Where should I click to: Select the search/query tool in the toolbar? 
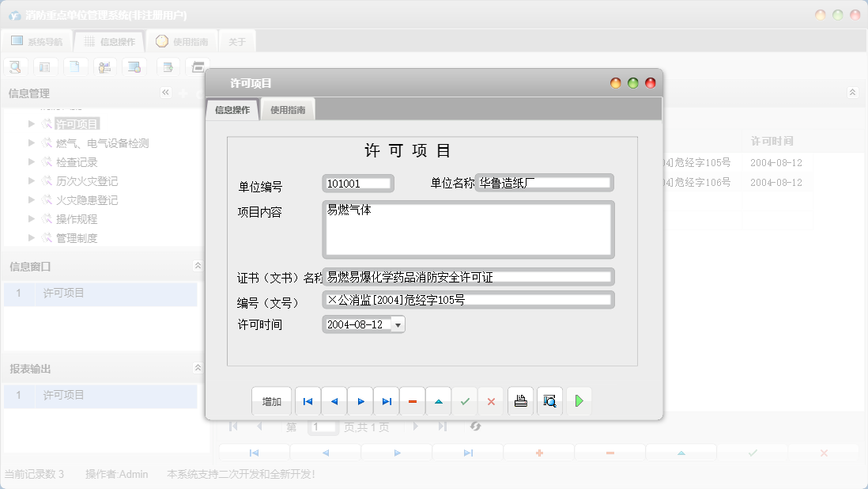[15, 66]
